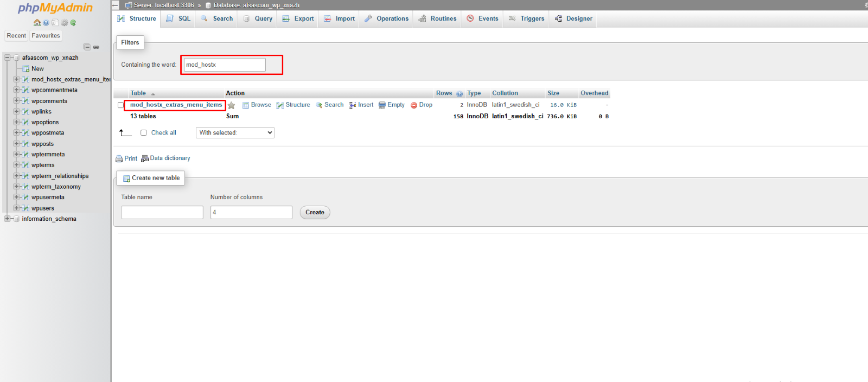The width and height of the screenshot is (868, 382).
Task: Reload navigation panel with green refresh icon
Action: [x=73, y=23]
